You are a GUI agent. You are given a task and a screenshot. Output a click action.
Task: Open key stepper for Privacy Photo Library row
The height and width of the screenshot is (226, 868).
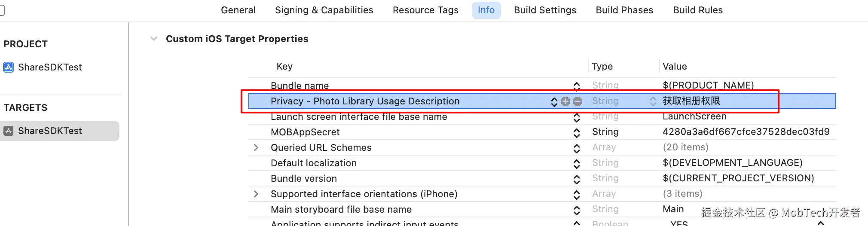(554, 101)
